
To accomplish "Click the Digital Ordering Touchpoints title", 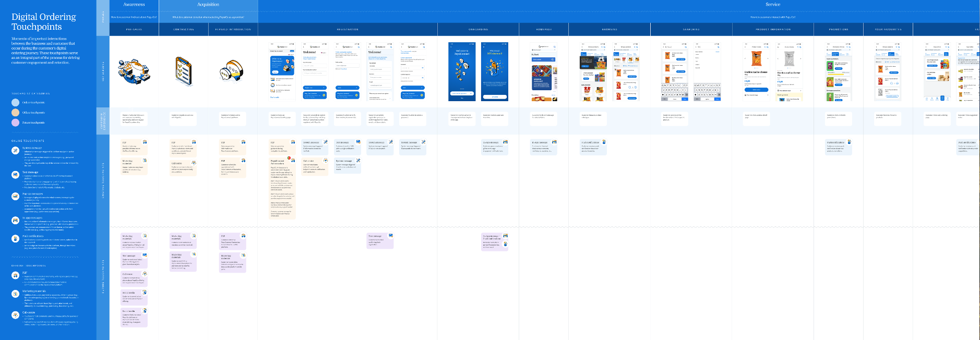I will coord(44,22).
